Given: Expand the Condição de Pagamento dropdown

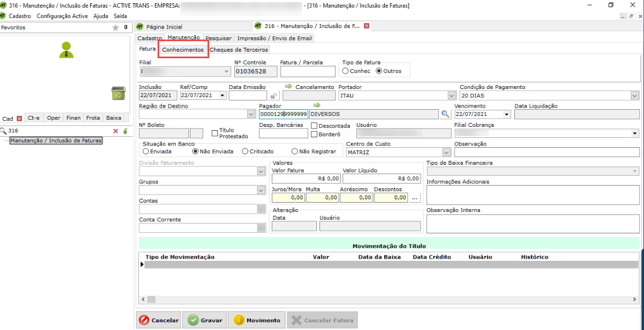Looking at the screenshot, I should point(635,96).
